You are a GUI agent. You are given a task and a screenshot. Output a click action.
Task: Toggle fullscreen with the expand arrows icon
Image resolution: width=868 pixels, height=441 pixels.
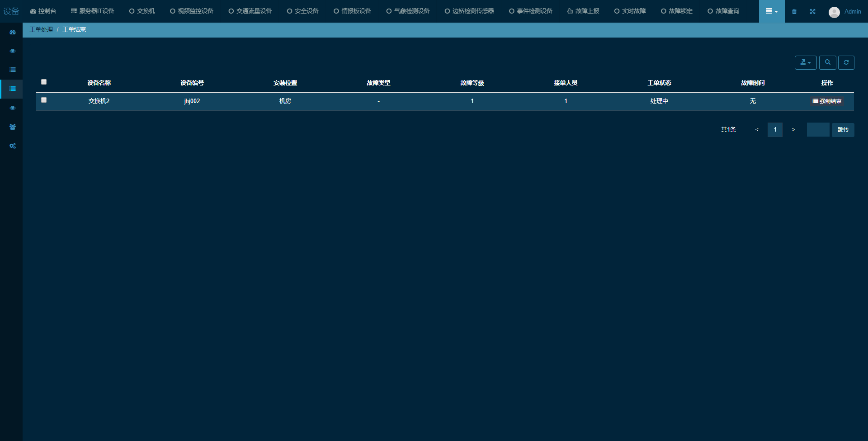pos(812,11)
